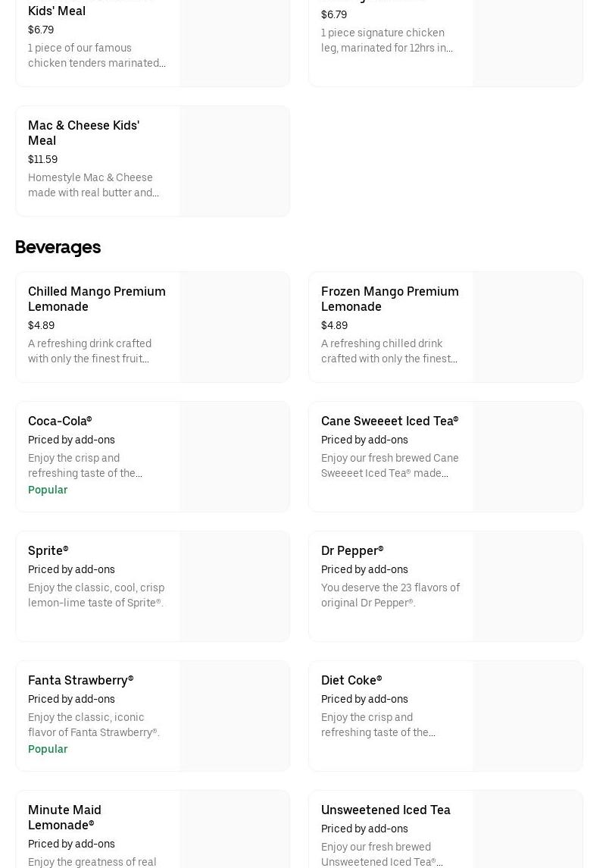Click the Sprite item image placeholder
The width and height of the screenshot is (609, 868).
click(234, 587)
